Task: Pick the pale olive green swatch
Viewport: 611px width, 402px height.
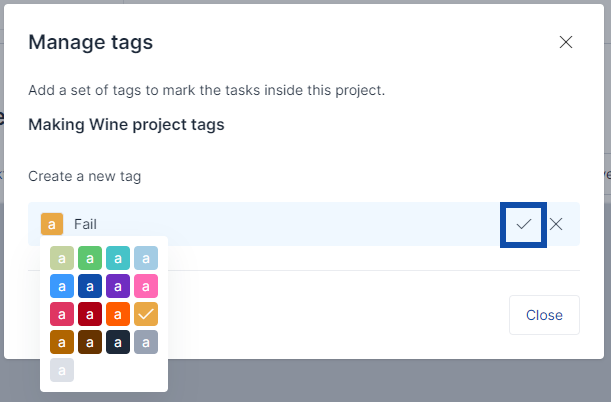Action: coord(62,258)
